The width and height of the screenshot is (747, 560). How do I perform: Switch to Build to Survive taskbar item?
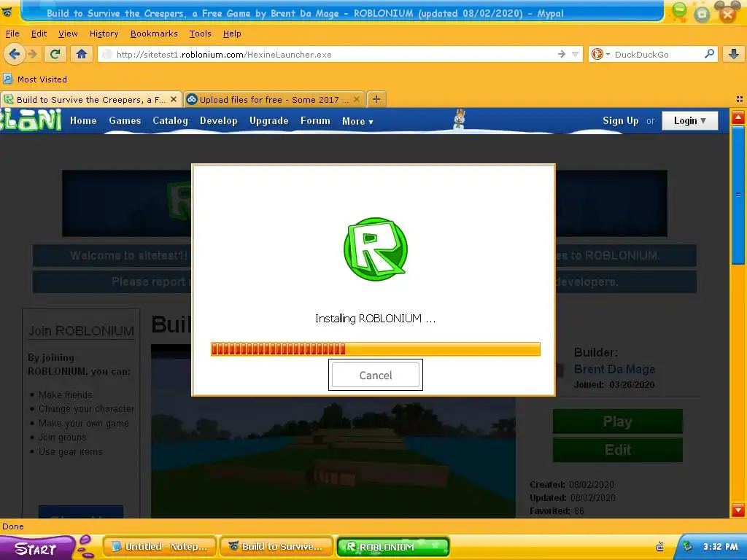(276, 547)
